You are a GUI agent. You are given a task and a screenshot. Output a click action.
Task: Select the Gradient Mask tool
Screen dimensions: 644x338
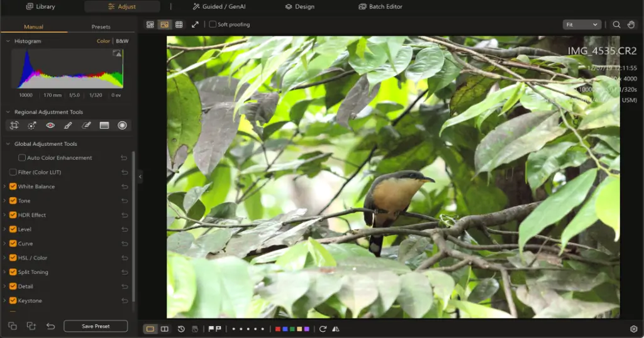pos(104,125)
